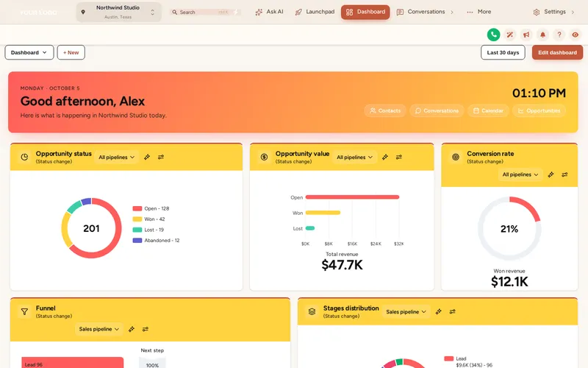The width and height of the screenshot is (588, 368).
Task: Click the Conversations shortcut in banner
Action: tap(437, 111)
